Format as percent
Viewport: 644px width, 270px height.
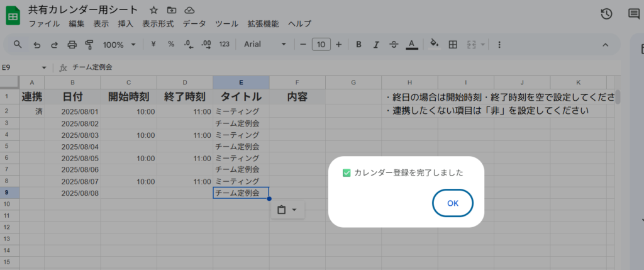coord(171,45)
